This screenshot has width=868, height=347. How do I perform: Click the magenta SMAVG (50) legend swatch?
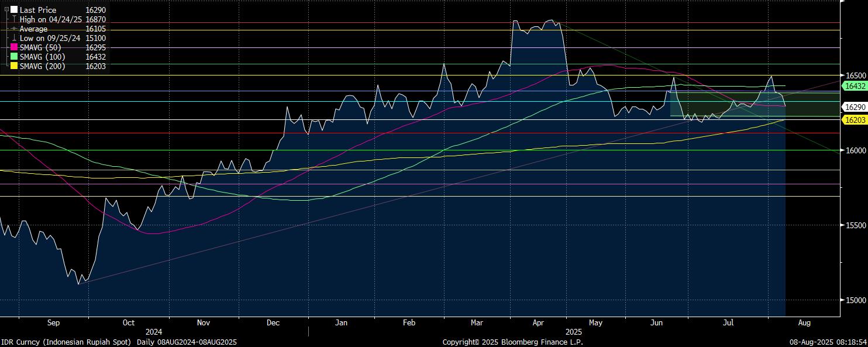point(14,47)
